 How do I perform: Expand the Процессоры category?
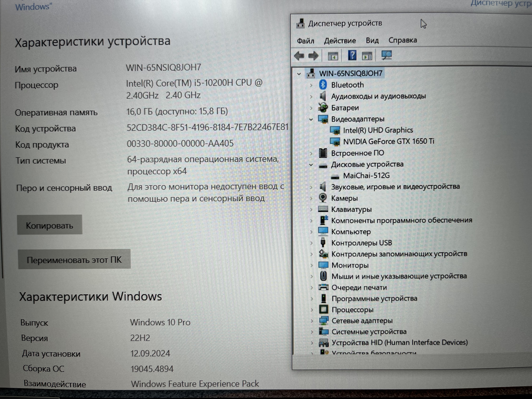(312, 310)
